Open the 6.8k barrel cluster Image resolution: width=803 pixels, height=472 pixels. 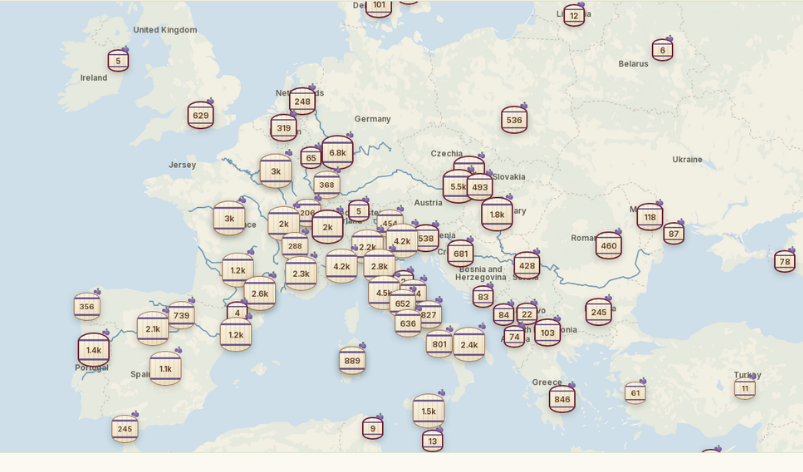click(x=337, y=153)
